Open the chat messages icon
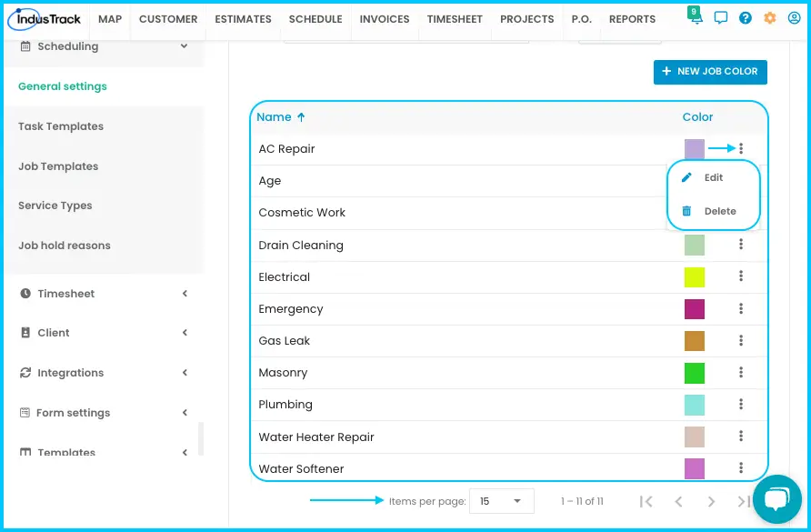The image size is (811, 532). click(x=720, y=18)
